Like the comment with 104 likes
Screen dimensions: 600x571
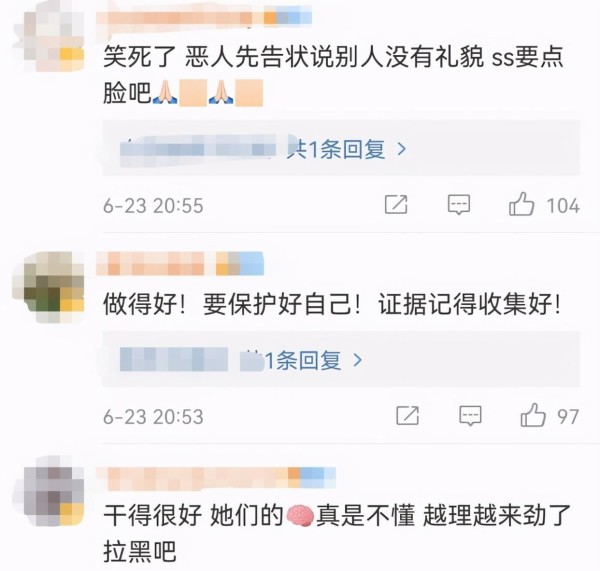(x=521, y=204)
